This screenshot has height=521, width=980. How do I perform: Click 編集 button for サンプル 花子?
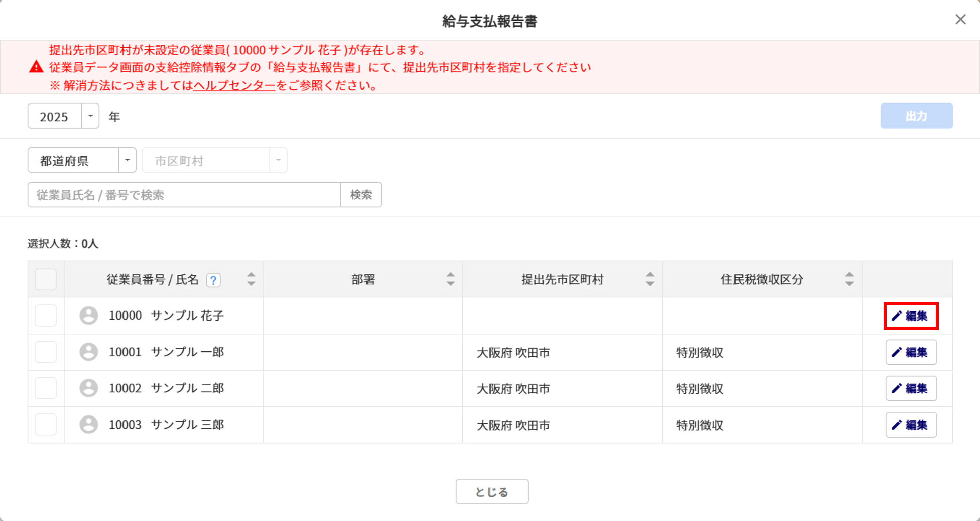point(911,316)
